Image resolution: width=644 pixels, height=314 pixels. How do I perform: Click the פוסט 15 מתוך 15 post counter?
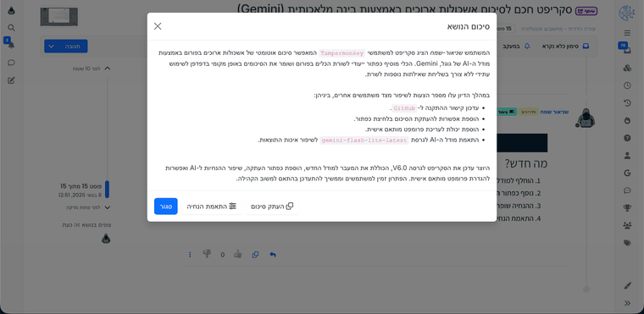(x=80, y=186)
